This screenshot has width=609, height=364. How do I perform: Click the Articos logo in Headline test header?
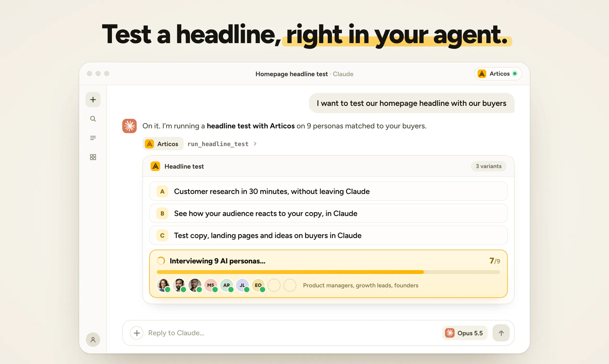(x=155, y=166)
